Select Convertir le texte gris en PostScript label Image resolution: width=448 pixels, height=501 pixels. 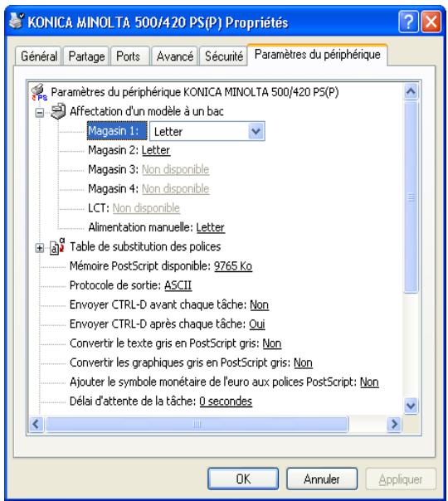pyautogui.click(x=164, y=343)
